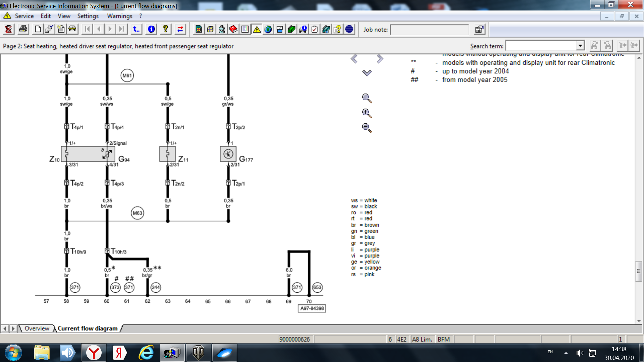Click the yellow question mark help icon
Image resolution: width=644 pixels, height=362 pixels.
click(x=165, y=29)
